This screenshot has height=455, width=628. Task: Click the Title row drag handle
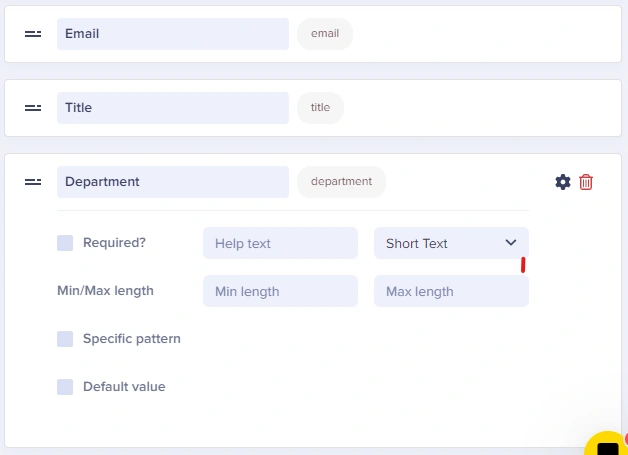tap(33, 108)
